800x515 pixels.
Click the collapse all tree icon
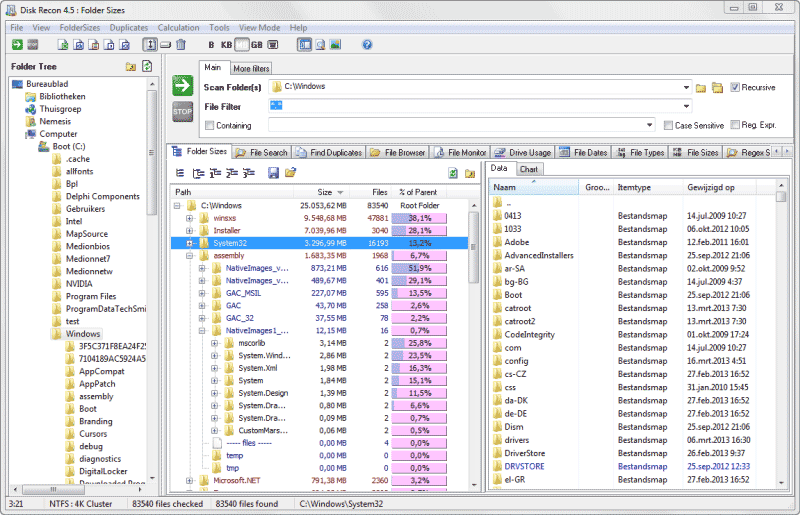pos(180,173)
